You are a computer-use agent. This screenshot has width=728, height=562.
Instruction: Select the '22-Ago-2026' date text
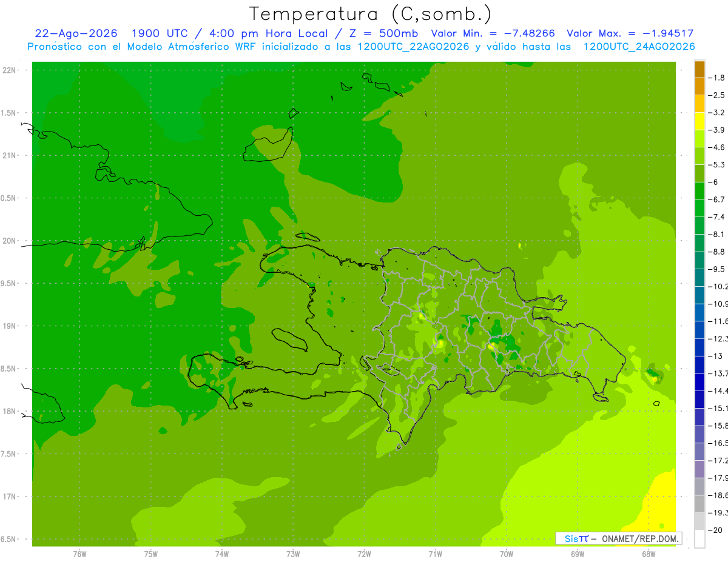tap(76, 34)
